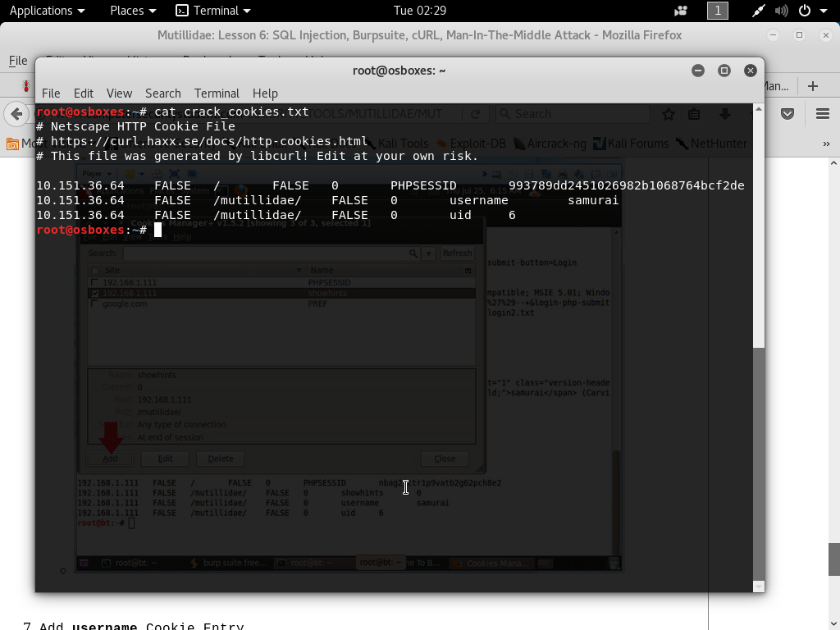
Task: Click the Firefox page vertical scrollbar thumb
Action: tap(834, 559)
